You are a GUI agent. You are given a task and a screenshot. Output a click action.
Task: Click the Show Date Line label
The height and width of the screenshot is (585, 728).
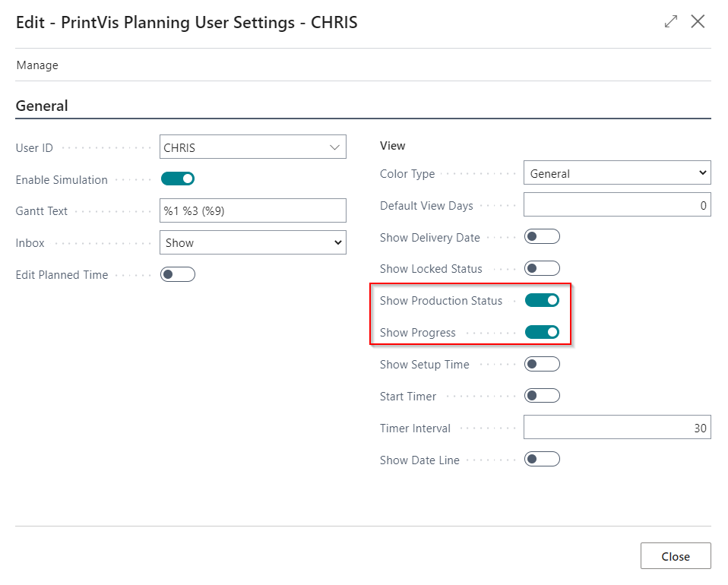(x=419, y=460)
